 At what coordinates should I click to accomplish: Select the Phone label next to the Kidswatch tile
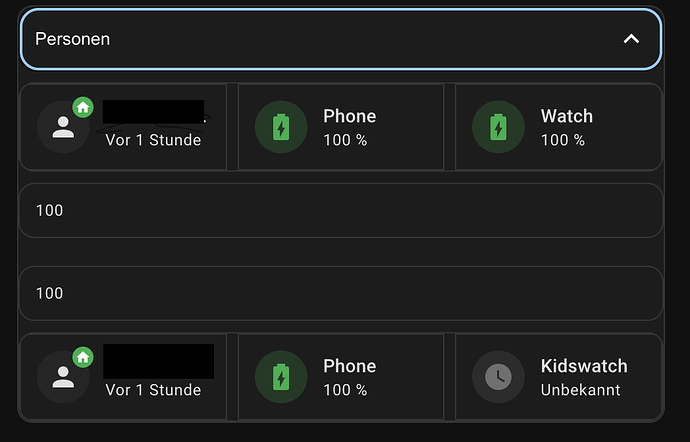point(349,366)
